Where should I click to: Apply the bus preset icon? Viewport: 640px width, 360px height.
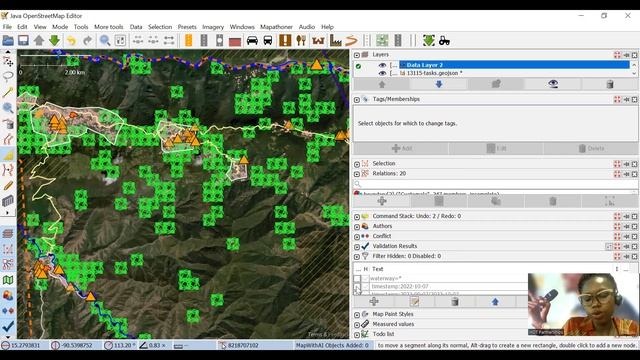[x=268, y=40]
